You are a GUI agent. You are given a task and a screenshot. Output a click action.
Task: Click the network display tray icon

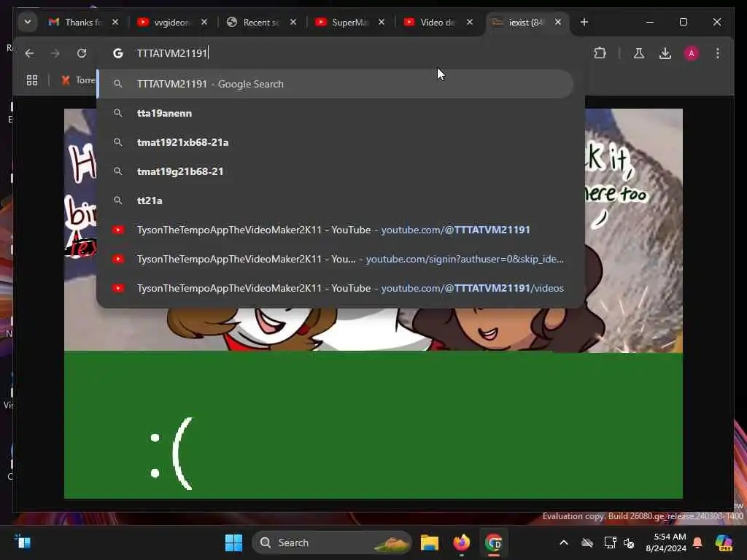(611, 542)
